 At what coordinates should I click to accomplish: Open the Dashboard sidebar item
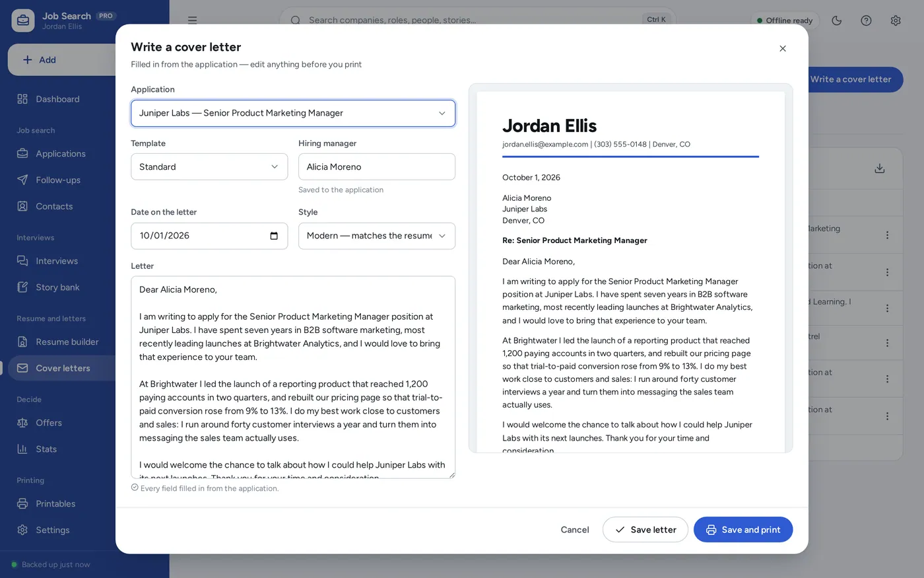[57, 99]
